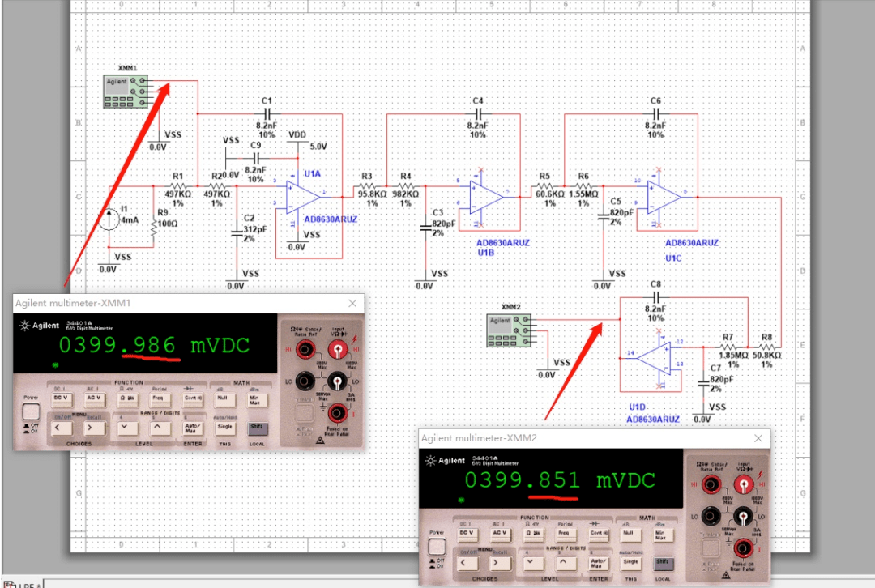Viewport: 875px width, 588px height.
Task: Select resistor R5 60.6KΩ
Action: tap(544, 185)
